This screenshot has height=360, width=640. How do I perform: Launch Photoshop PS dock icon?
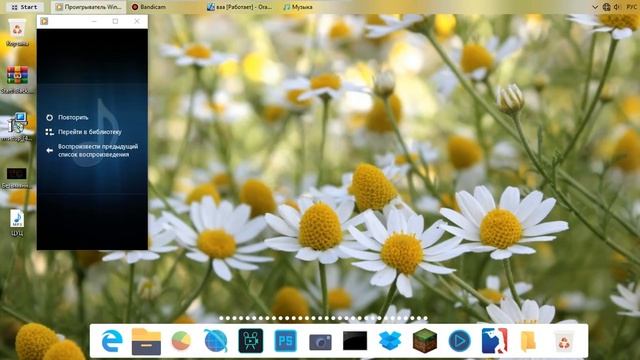tap(286, 341)
